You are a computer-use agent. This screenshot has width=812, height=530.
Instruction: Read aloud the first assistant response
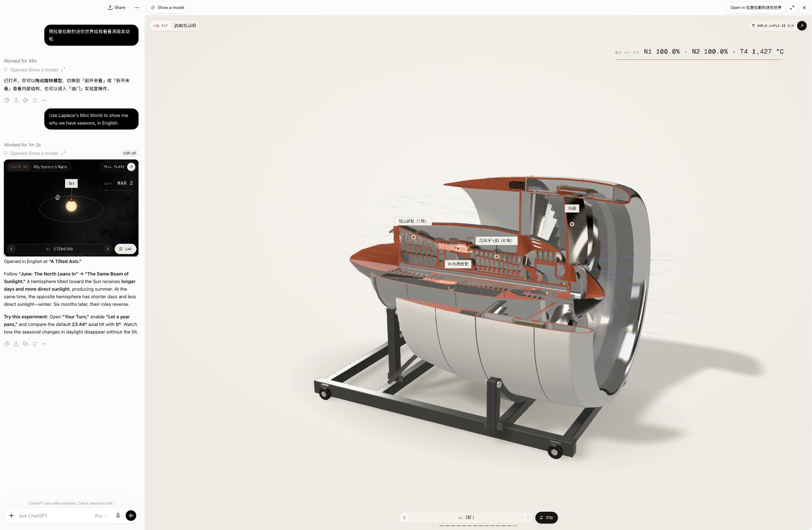point(25,100)
